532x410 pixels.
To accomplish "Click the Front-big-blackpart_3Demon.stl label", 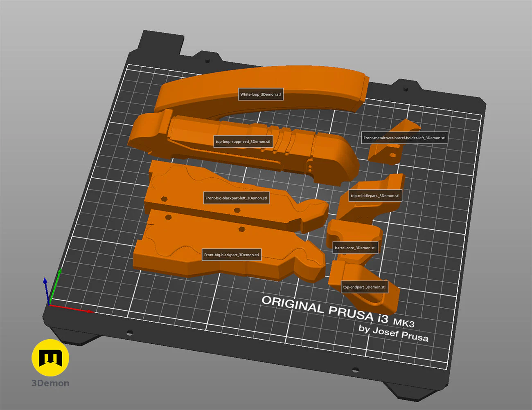I will pos(231,255).
